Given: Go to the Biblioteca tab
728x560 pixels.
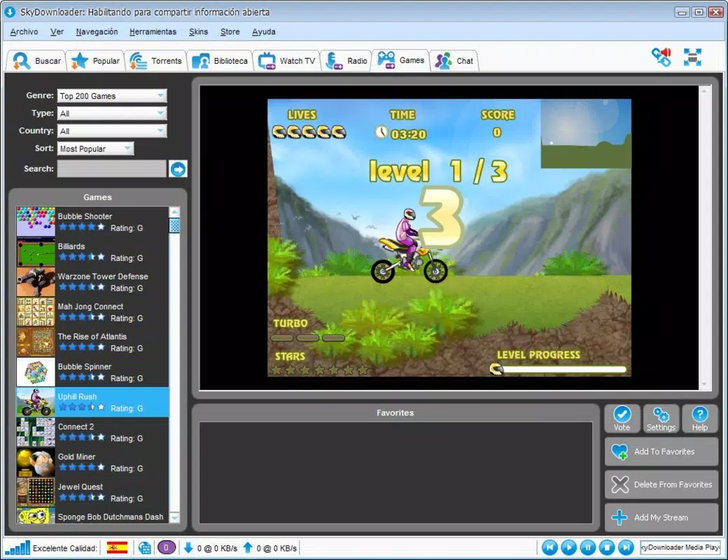Looking at the screenshot, I should 220,61.
